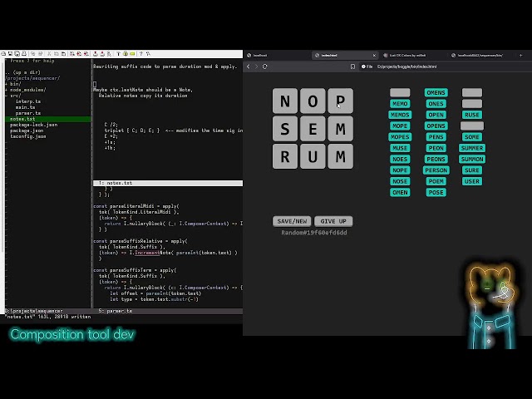Image resolution: width=532 pixels, height=399 pixels.
Task: Click the 1: notes.txt window status line
Action: coord(168,183)
